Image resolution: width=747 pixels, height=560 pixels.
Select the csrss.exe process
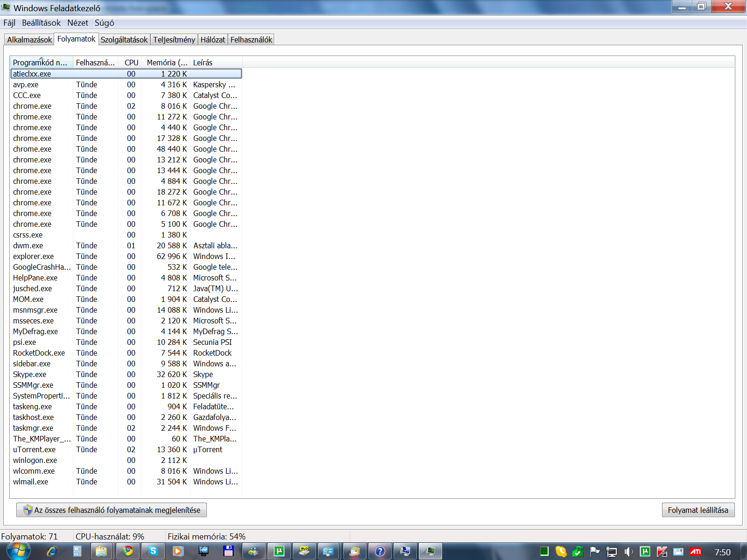[x=126, y=235]
